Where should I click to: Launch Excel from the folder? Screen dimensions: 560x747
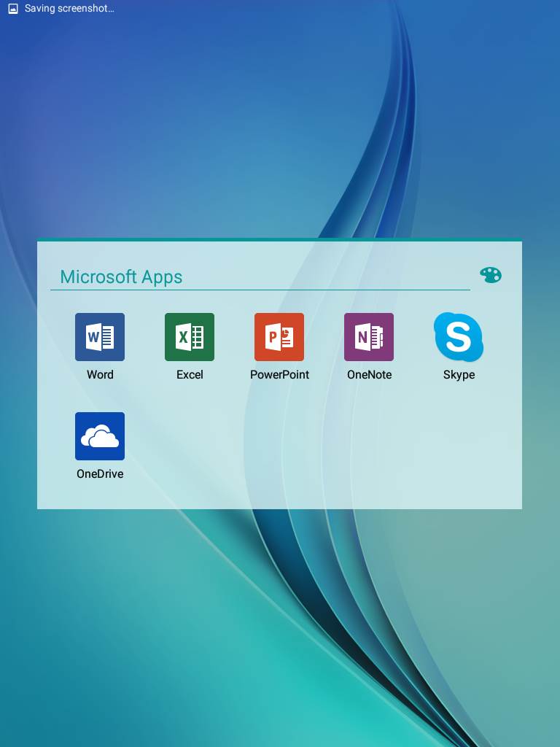click(190, 337)
